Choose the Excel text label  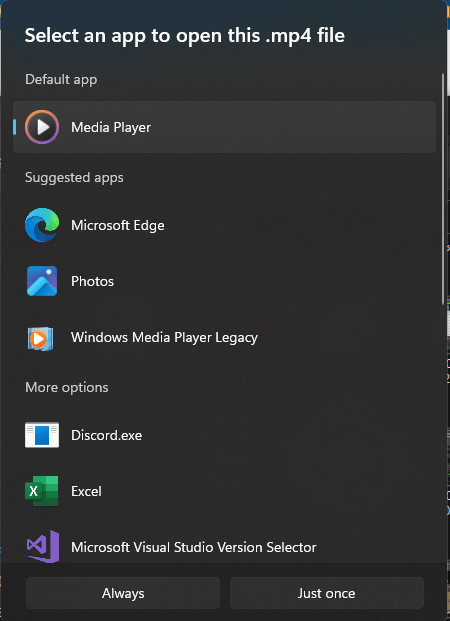86,491
